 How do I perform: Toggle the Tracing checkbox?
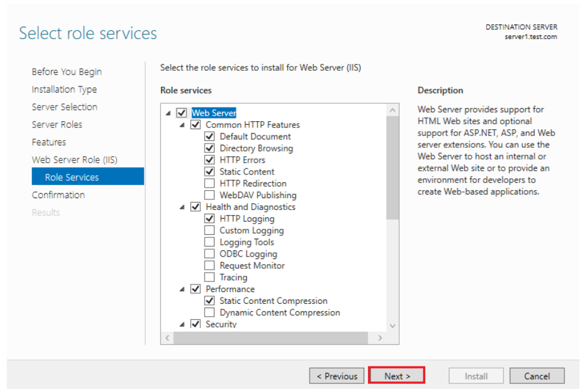click(x=210, y=278)
